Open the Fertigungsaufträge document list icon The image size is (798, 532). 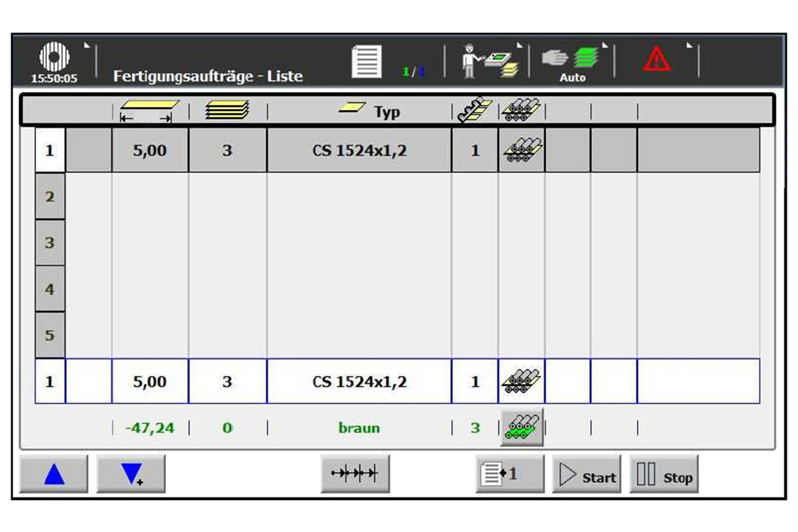click(x=367, y=61)
